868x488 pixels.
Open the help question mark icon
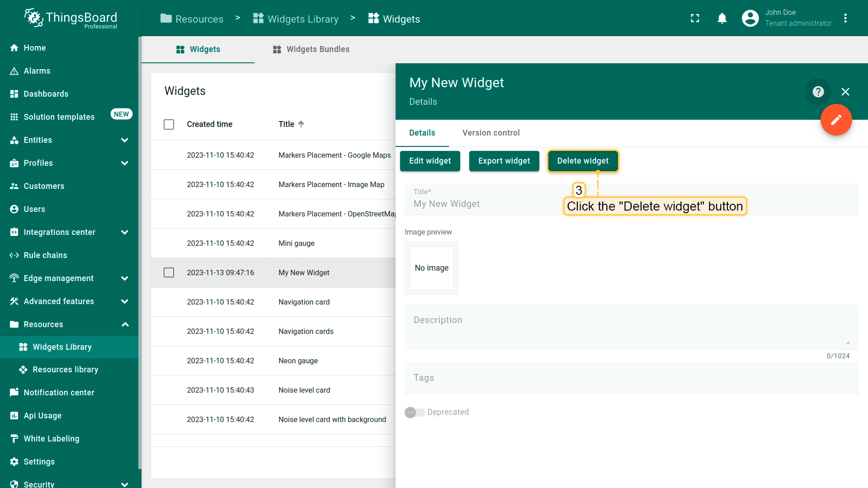click(x=818, y=92)
